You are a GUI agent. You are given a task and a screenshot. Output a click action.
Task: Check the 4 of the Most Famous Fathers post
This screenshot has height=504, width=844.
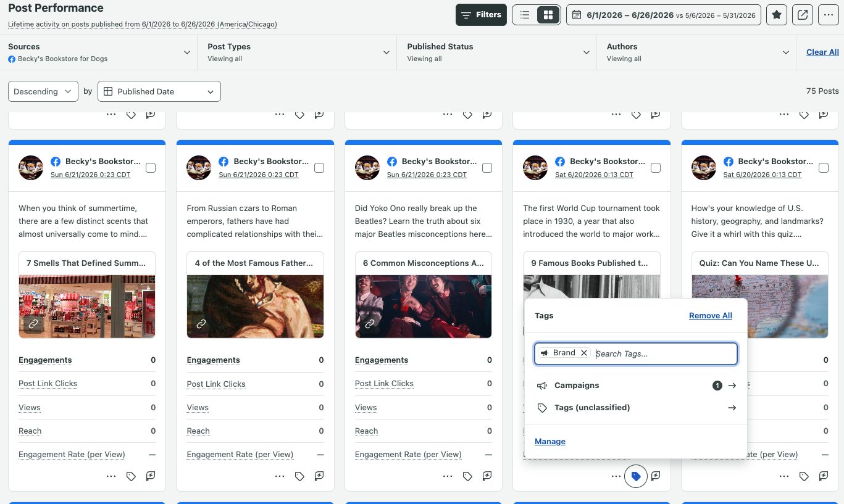319,168
